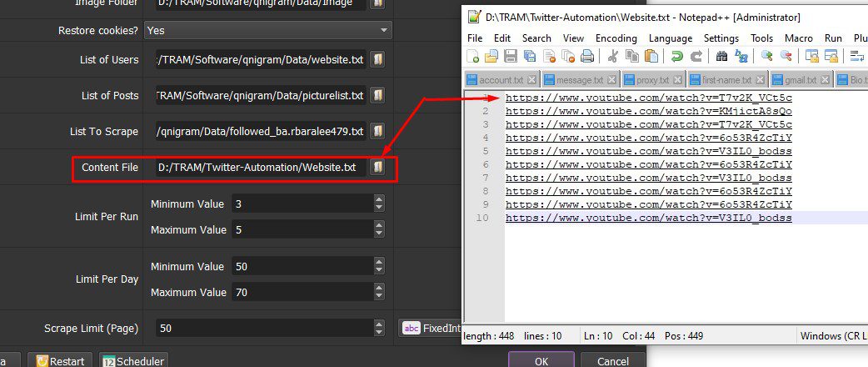Browse folder for Image Folder field
The image size is (868, 367).
coord(377,3)
